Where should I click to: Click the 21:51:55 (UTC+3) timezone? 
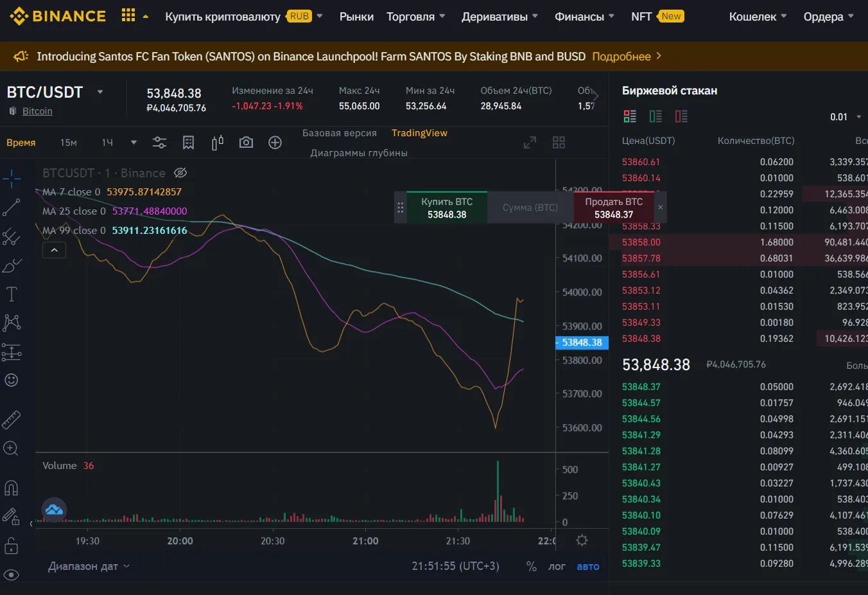(x=455, y=566)
